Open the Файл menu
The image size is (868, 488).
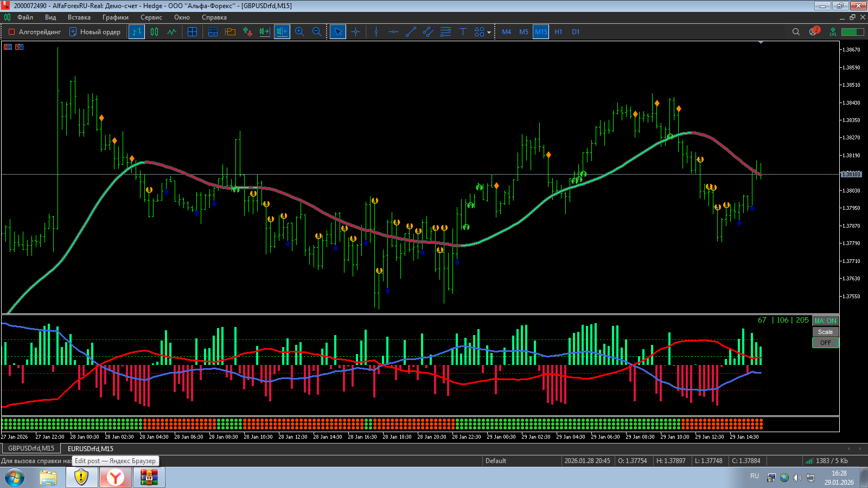coord(25,17)
